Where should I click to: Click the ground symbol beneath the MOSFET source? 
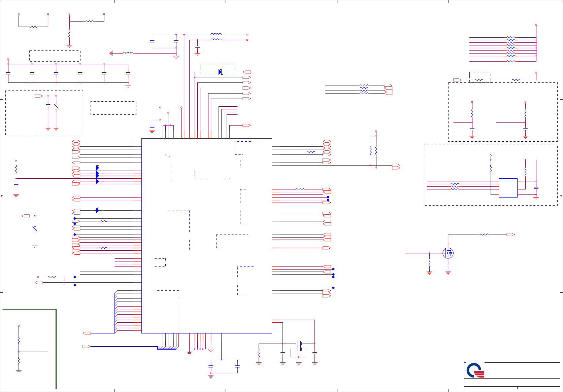[448, 273]
